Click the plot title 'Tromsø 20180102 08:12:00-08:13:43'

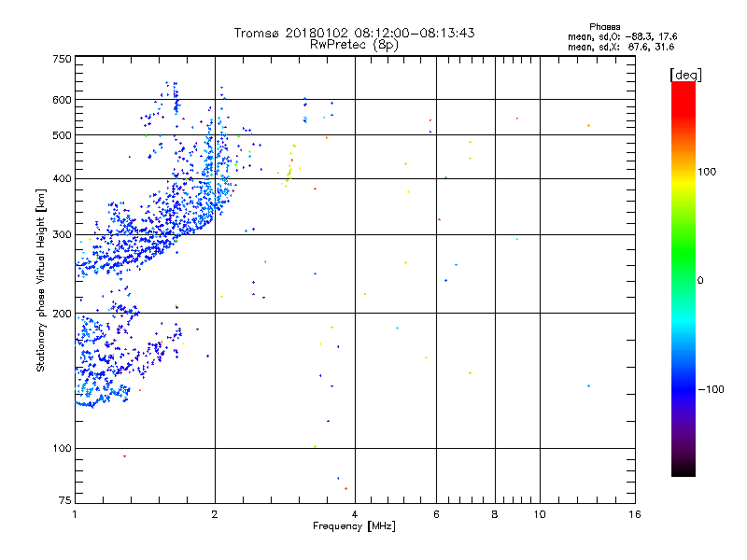pyautogui.click(x=354, y=33)
